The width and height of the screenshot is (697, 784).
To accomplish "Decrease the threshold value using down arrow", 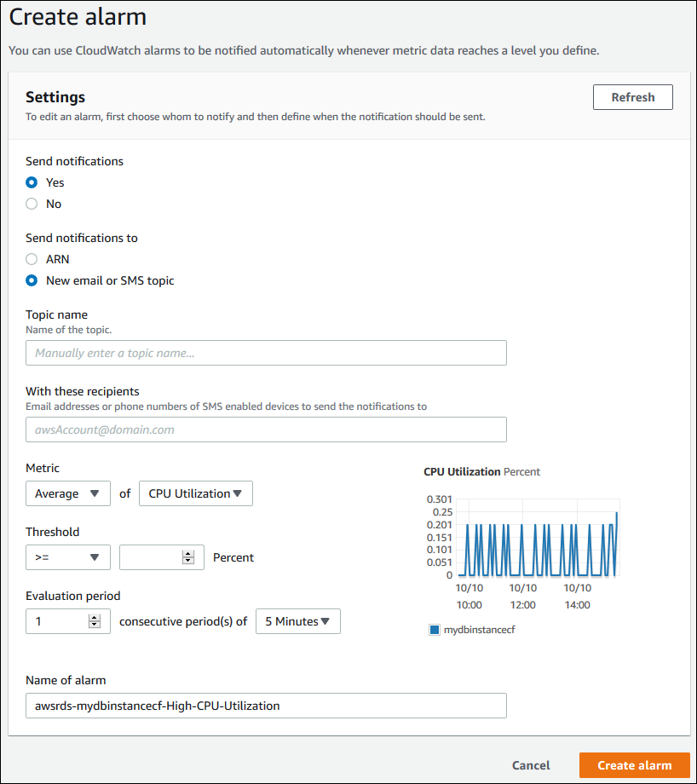I will pyautogui.click(x=188, y=562).
